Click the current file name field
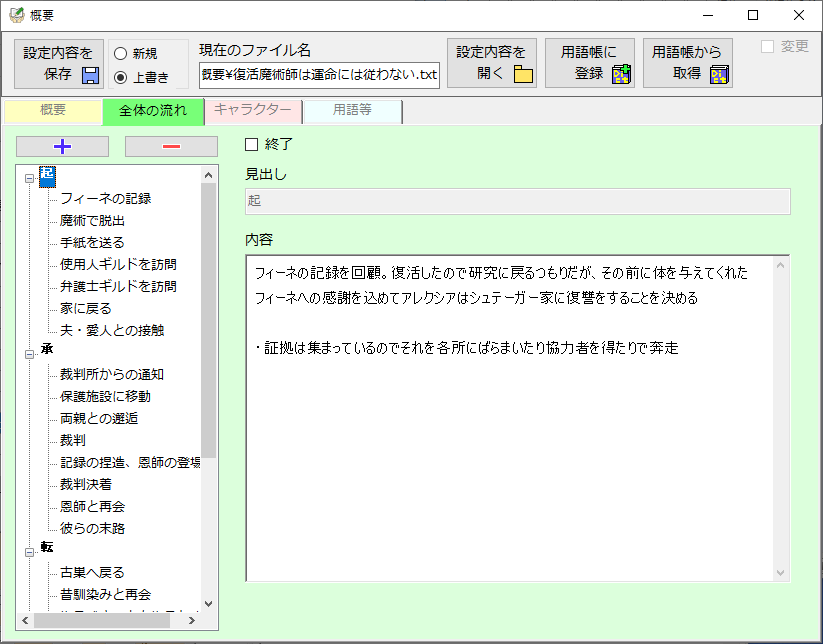This screenshot has height=644, width=823. coord(319,75)
